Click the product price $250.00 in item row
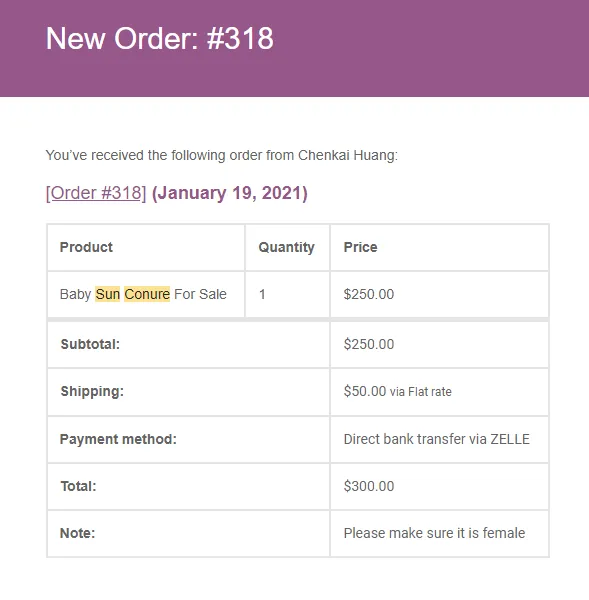 [x=369, y=294]
